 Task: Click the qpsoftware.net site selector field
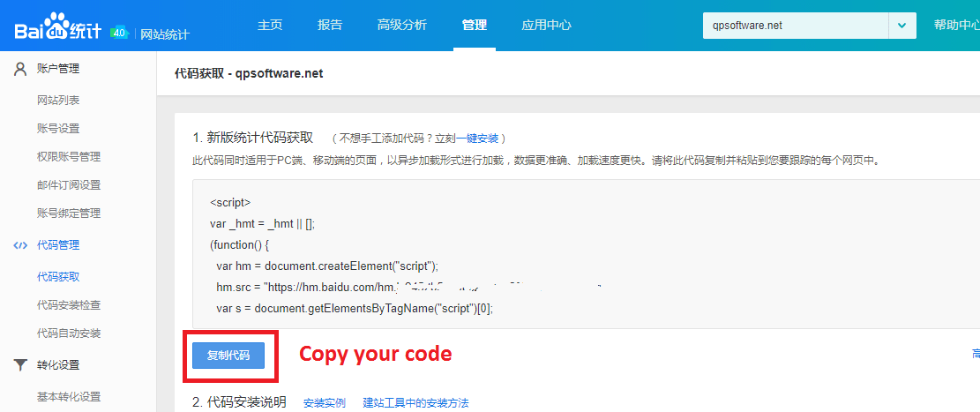pos(794,26)
